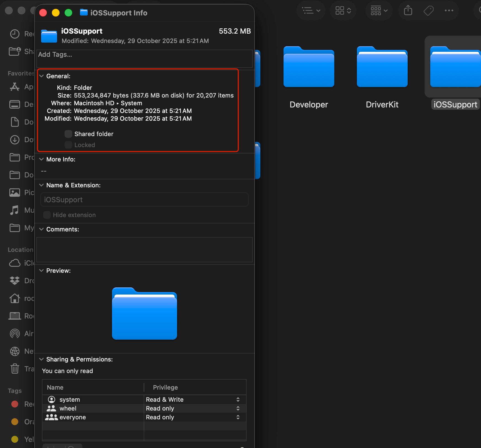Select the "wheel" group row name

[x=68, y=408]
